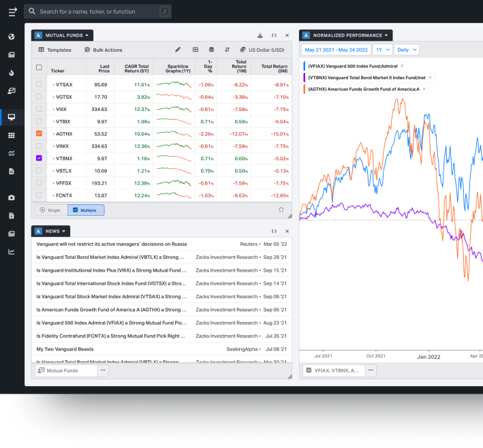Open the Vanguard Russia news headline

[x=111, y=244]
